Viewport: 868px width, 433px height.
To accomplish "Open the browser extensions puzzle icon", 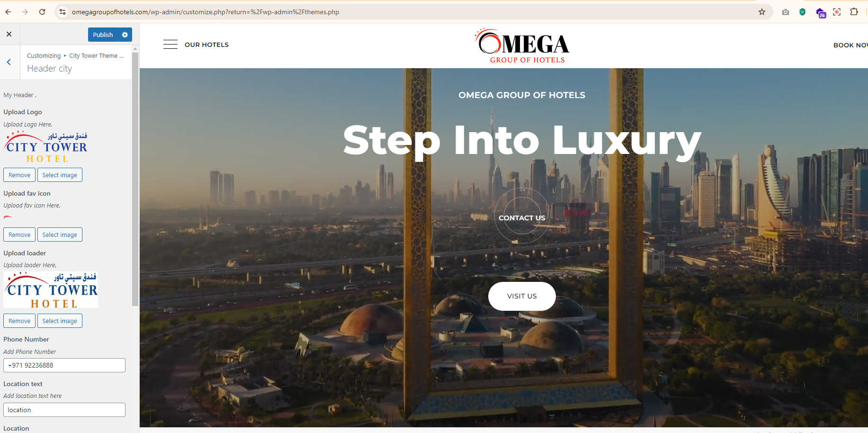I will tap(854, 12).
